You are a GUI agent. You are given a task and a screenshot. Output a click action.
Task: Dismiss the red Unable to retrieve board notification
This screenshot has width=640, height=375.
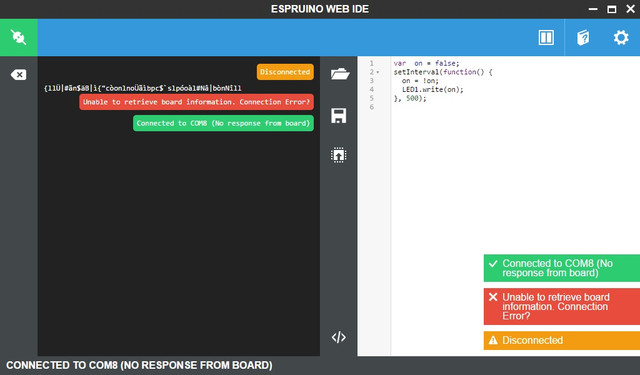pyautogui.click(x=562, y=306)
